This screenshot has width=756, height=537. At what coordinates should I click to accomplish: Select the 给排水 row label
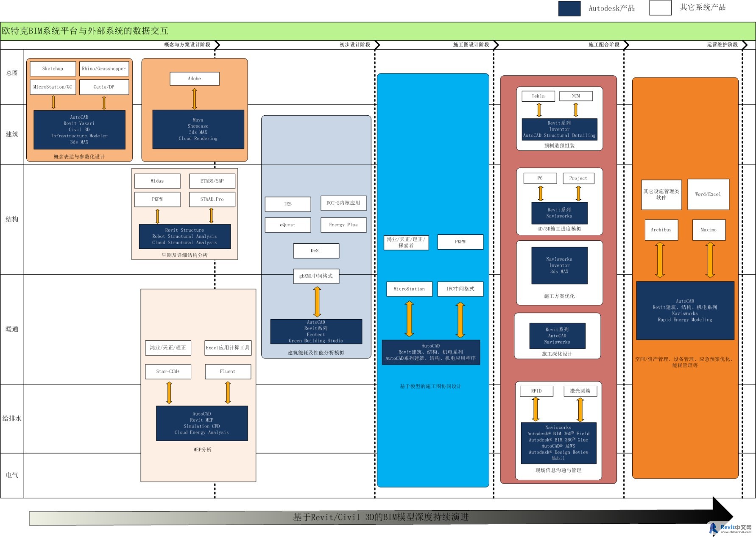(x=12, y=418)
